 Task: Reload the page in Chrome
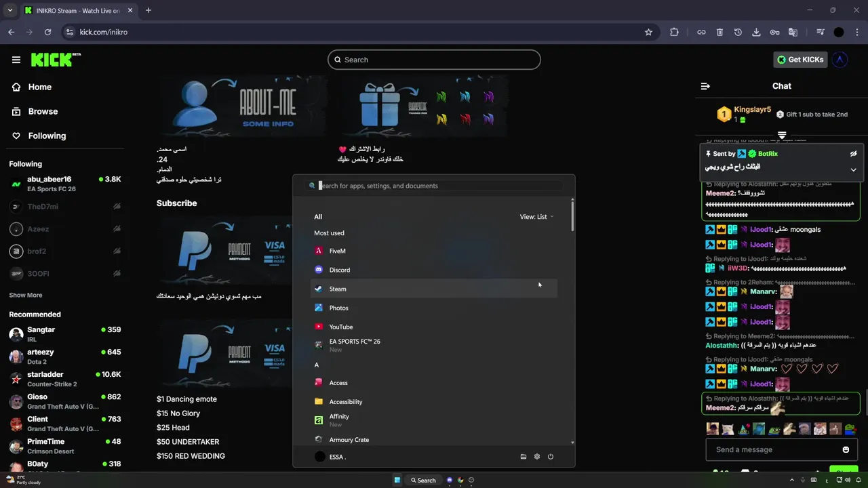[x=47, y=32]
